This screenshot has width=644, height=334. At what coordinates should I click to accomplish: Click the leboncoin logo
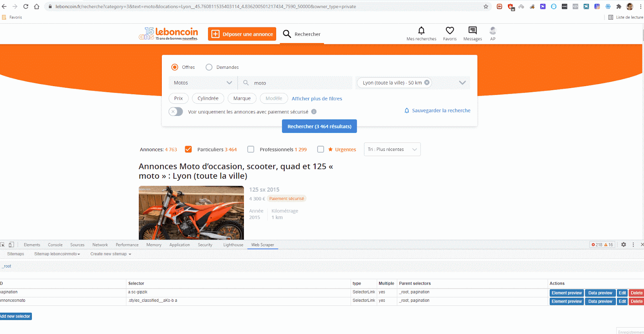tap(168, 33)
